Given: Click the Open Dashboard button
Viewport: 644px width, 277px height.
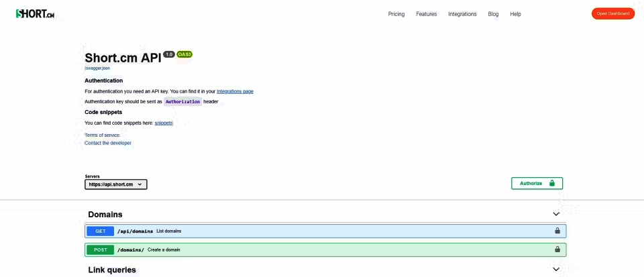Looking at the screenshot, I should [x=613, y=13].
